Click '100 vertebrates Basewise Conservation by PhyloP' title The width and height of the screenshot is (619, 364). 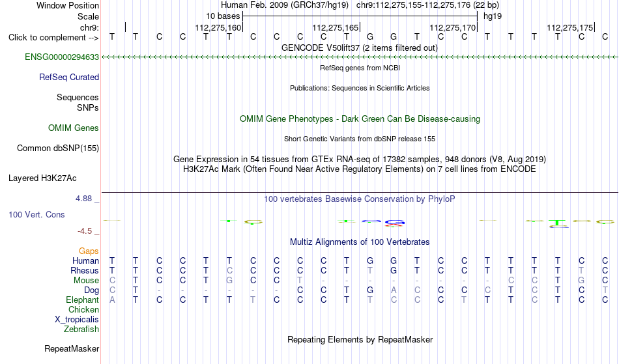coord(360,199)
